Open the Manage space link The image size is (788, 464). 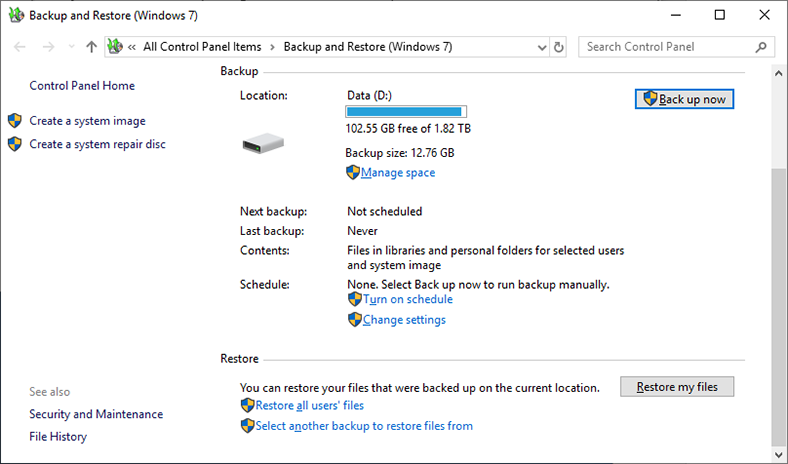tap(398, 172)
